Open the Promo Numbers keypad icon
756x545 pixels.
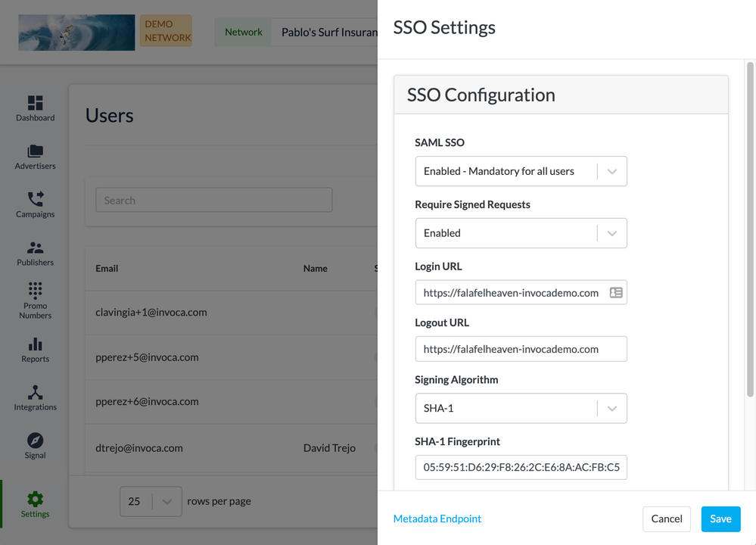pos(35,291)
